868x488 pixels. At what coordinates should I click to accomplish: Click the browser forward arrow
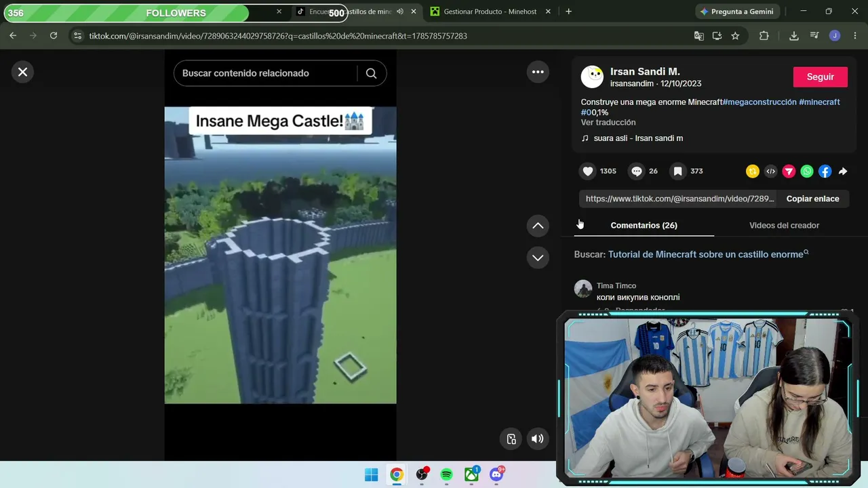pyautogui.click(x=33, y=36)
